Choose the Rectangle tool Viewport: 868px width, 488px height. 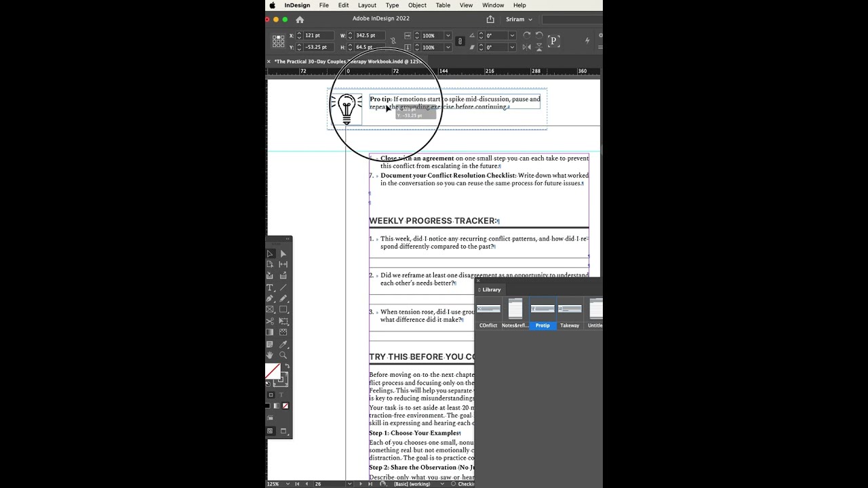point(283,309)
